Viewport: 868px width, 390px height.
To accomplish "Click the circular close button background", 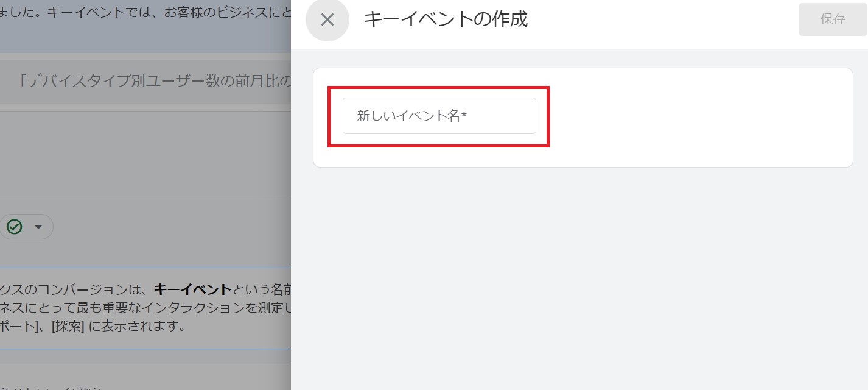I will click(x=327, y=20).
